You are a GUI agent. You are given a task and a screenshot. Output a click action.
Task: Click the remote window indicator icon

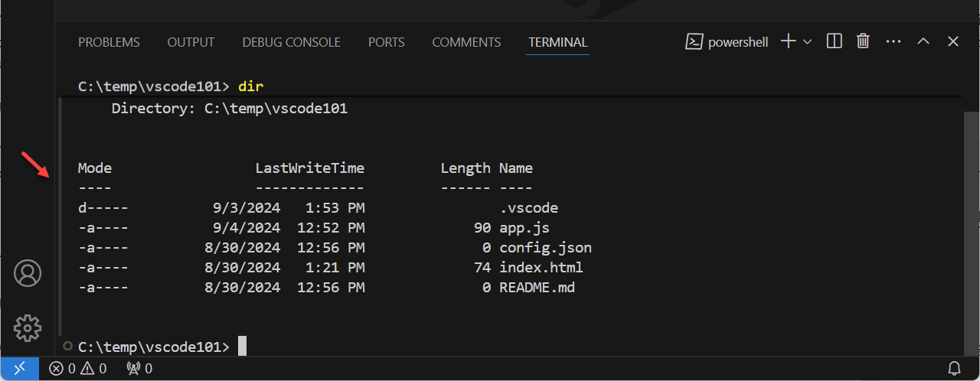pos(19,369)
